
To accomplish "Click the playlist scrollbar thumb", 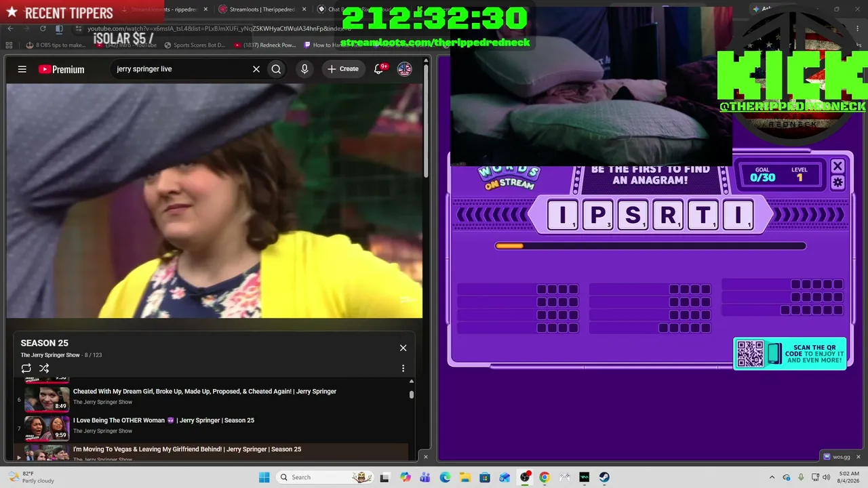I will point(411,394).
